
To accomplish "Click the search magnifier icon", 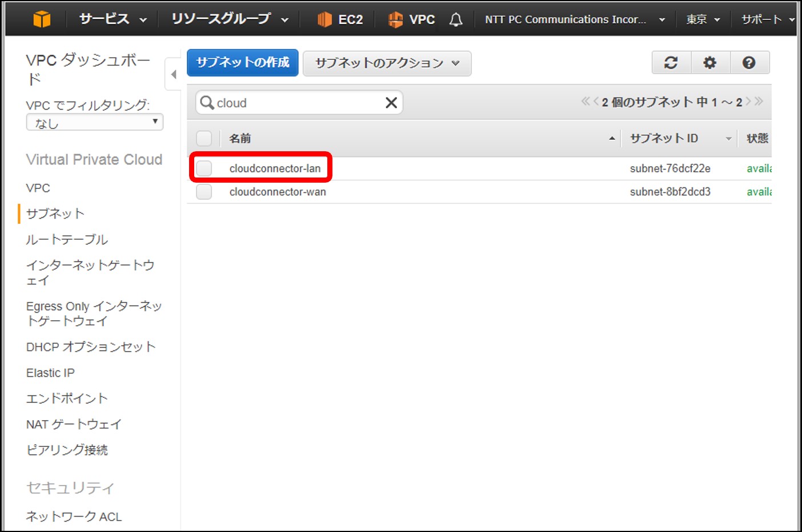I will (x=207, y=103).
